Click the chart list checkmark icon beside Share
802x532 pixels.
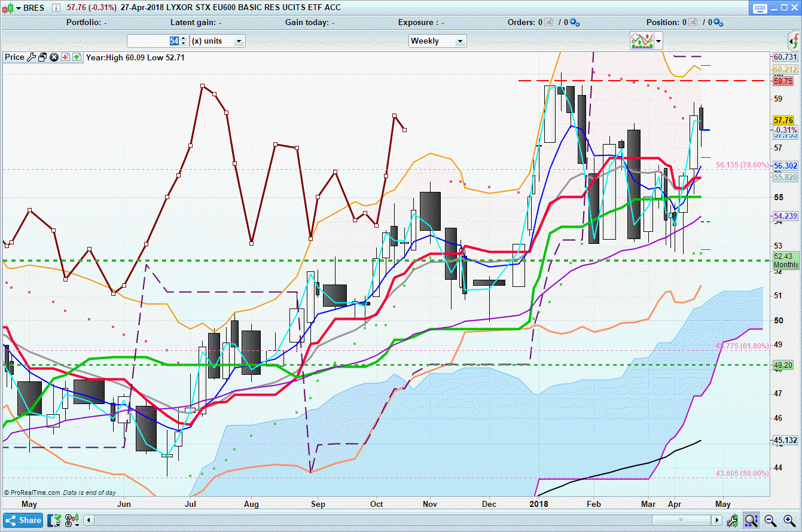[54, 520]
